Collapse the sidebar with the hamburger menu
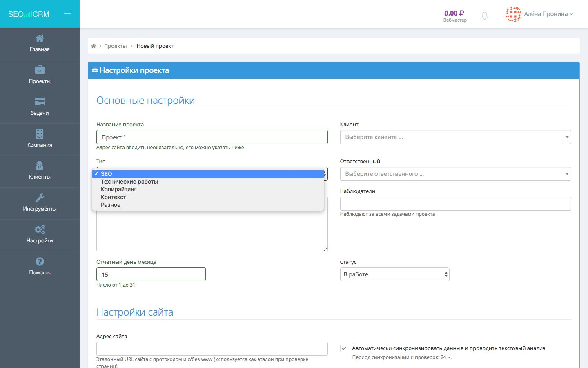This screenshot has height=368, width=588. pyautogui.click(x=67, y=13)
